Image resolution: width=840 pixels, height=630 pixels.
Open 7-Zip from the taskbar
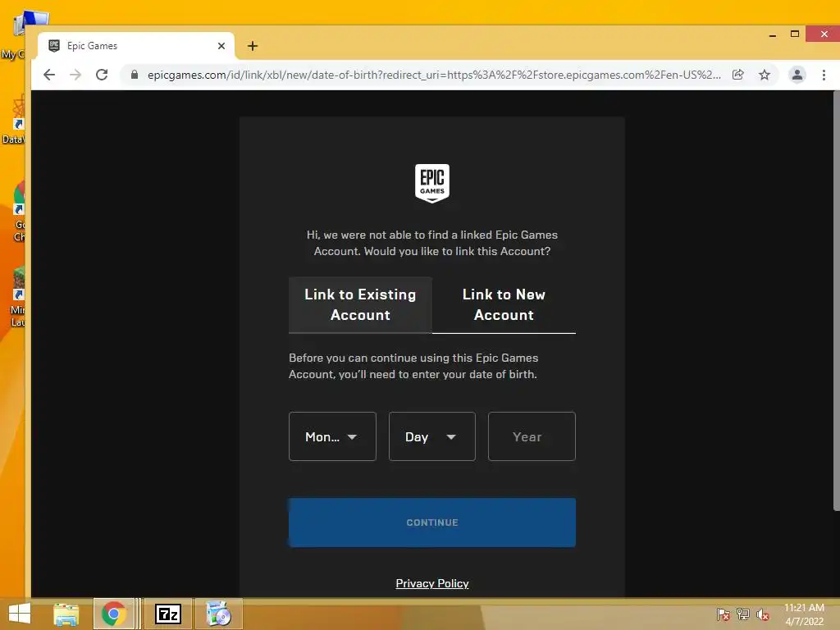[168, 614]
